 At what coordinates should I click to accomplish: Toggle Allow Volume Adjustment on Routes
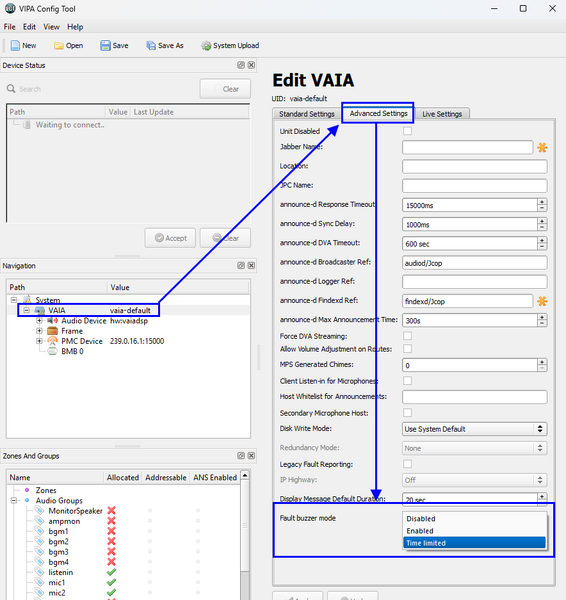coord(408,349)
